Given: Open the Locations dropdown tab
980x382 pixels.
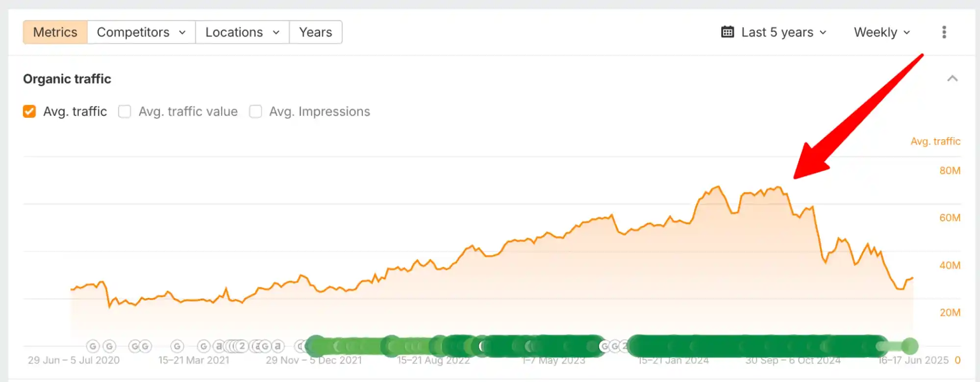Looking at the screenshot, I should pyautogui.click(x=242, y=32).
